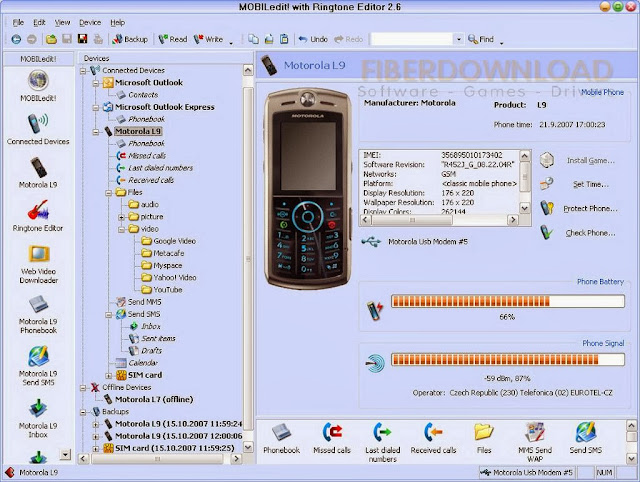
Task: Expand the SIM card tree node
Action: pyautogui.click(x=109, y=375)
